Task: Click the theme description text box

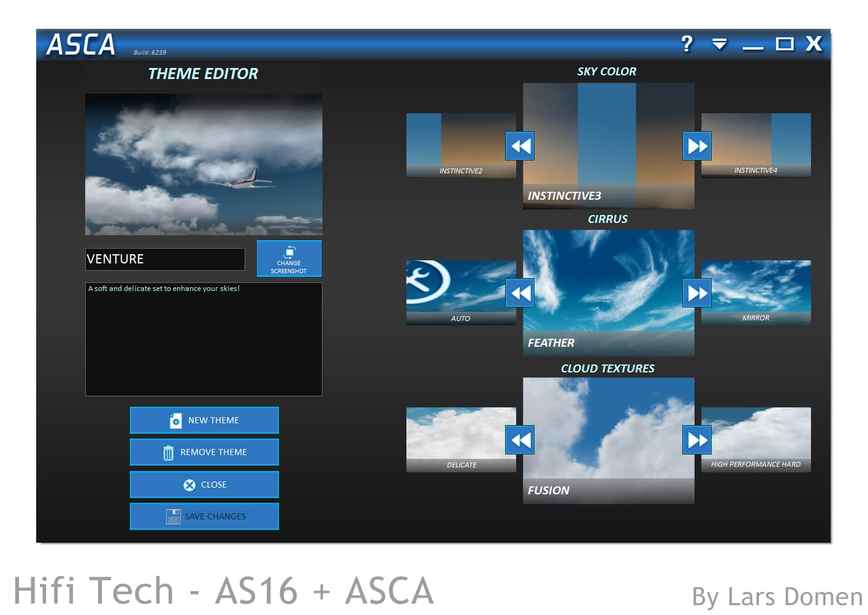Action: pos(204,339)
